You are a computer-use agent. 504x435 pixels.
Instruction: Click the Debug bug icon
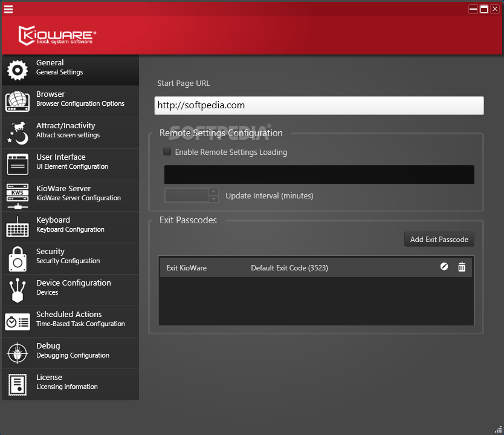pos(18,353)
